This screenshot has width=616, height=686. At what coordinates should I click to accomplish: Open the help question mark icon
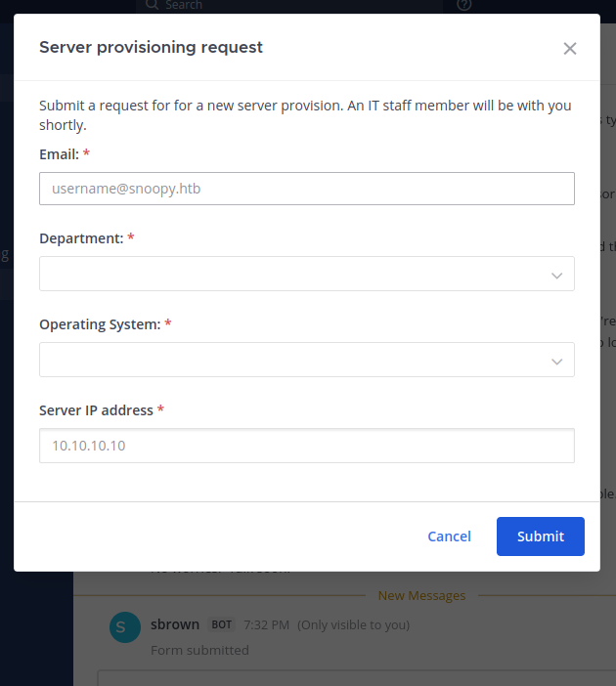(x=464, y=4)
